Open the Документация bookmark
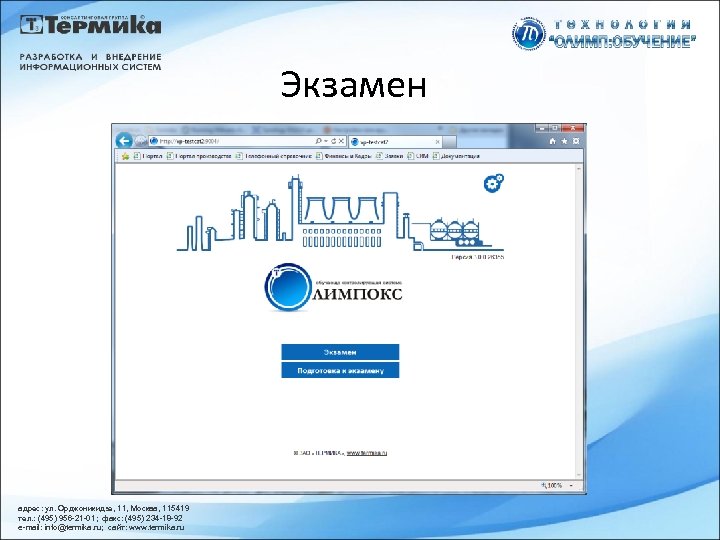The image size is (720, 540). 456,156
